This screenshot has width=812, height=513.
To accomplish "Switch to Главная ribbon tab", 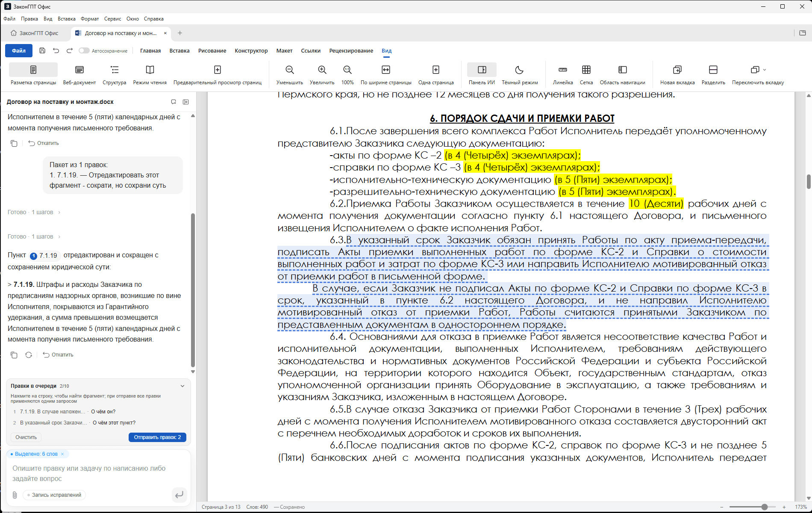I will click(150, 50).
